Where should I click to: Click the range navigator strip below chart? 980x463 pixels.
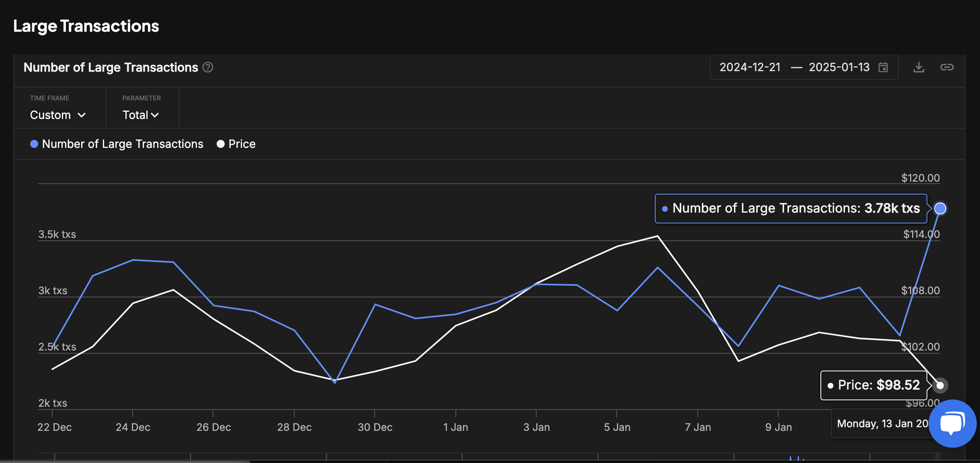point(482,457)
